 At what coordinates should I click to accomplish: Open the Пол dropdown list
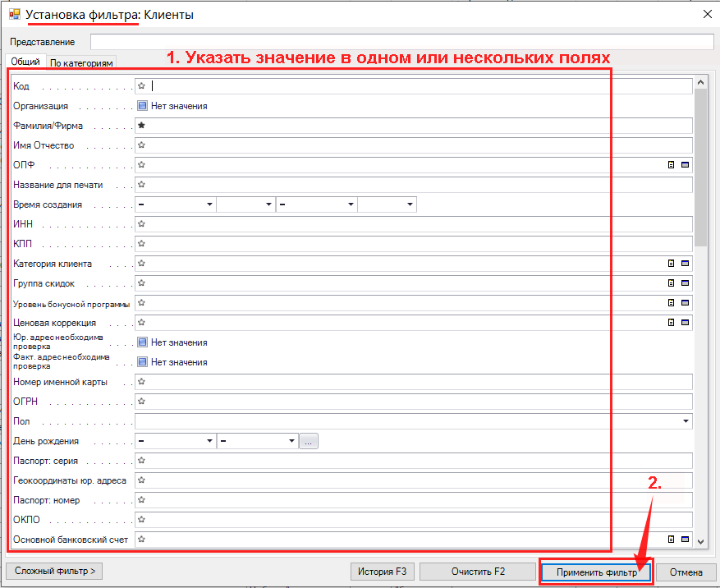[x=686, y=421]
